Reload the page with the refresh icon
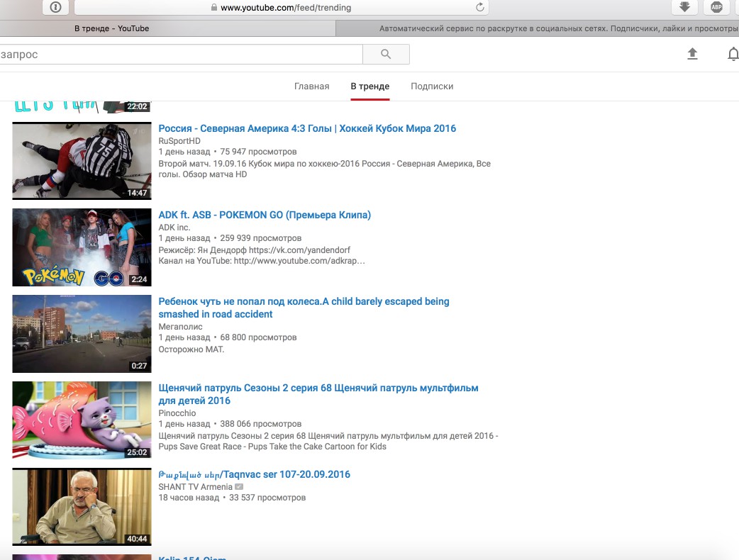The width and height of the screenshot is (739, 560). (x=480, y=7)
